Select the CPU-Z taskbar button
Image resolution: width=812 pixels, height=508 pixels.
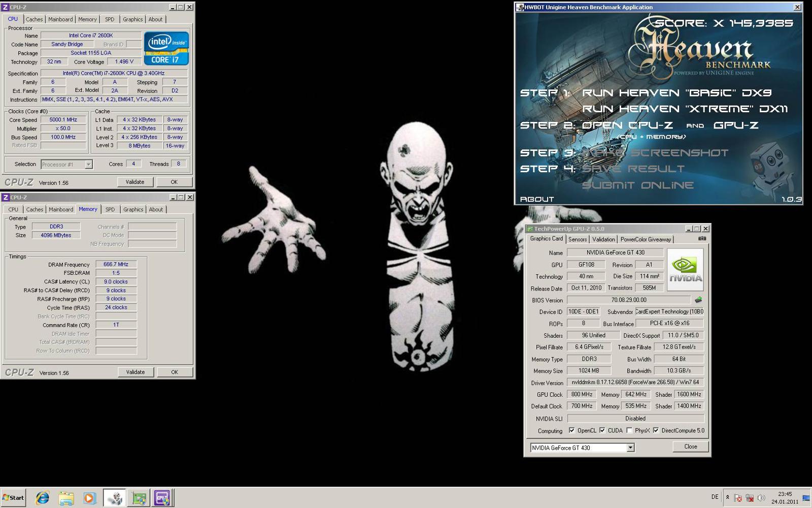162,498
